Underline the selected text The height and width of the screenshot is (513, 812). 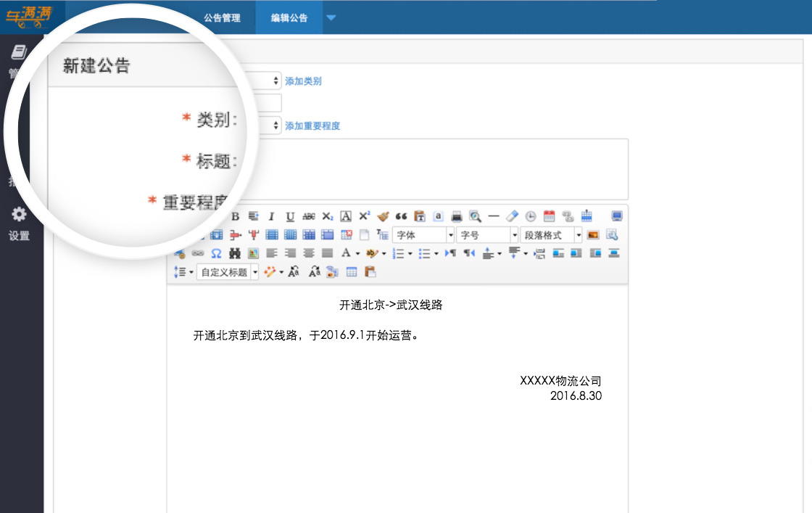click(290, 216)
